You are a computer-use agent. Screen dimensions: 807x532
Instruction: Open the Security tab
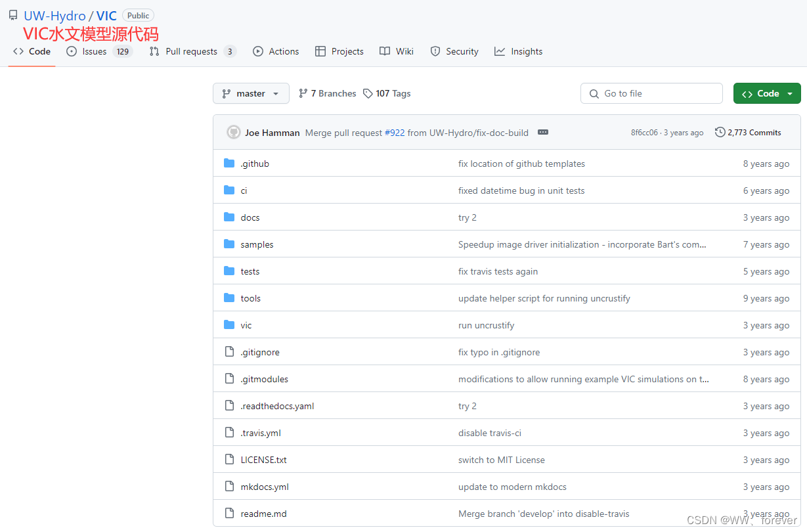tap(454, 51)
